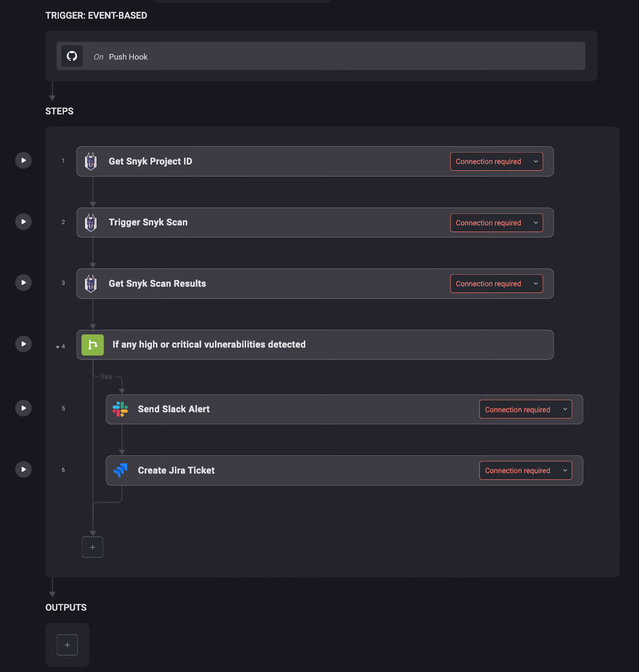Click the Slack icon on step 5
Image resolution: width=639 pixels, height=672 pixels.
120,409
